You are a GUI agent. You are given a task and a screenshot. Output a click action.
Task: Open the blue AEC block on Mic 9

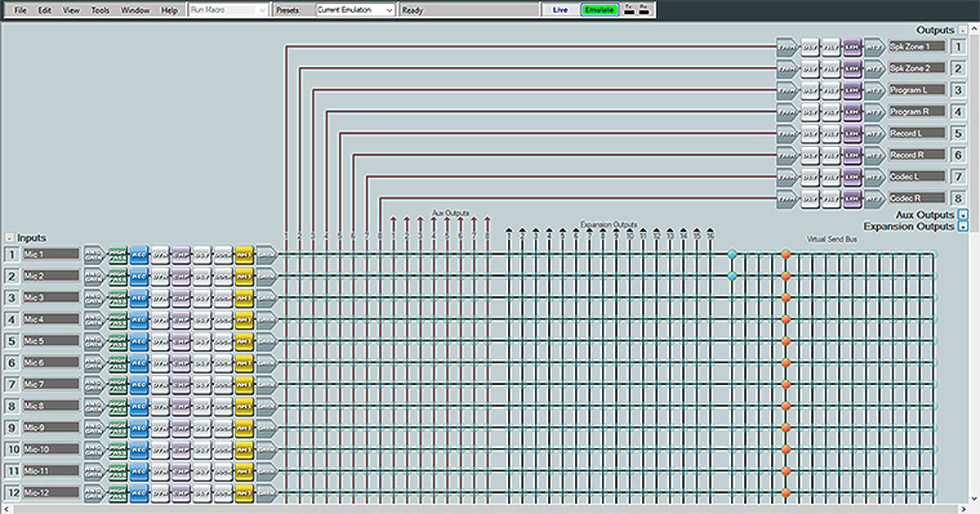[x=139, y=428]
